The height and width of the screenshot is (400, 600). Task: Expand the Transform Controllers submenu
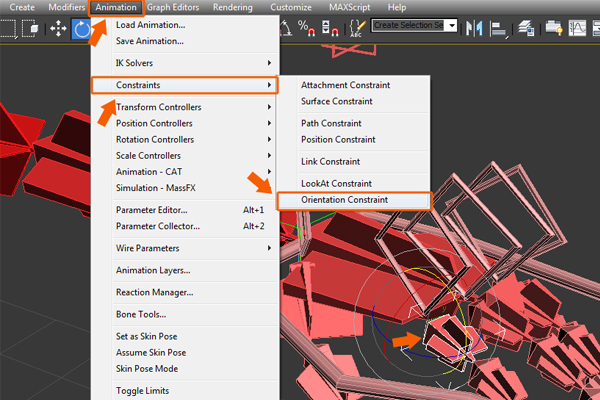(185, 107)
